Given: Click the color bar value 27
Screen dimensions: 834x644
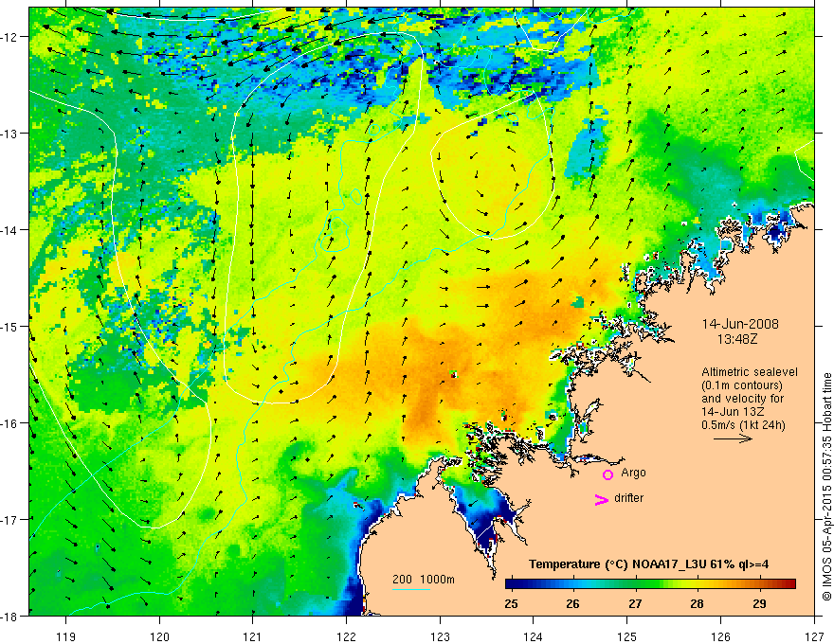Looking at the screenshot, I should tap(635, 603).
